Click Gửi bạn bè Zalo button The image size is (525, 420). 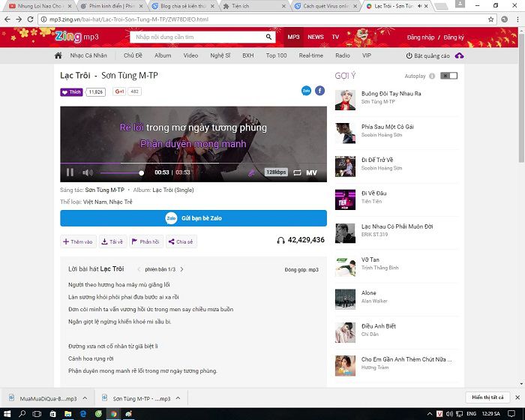point(193,218)
